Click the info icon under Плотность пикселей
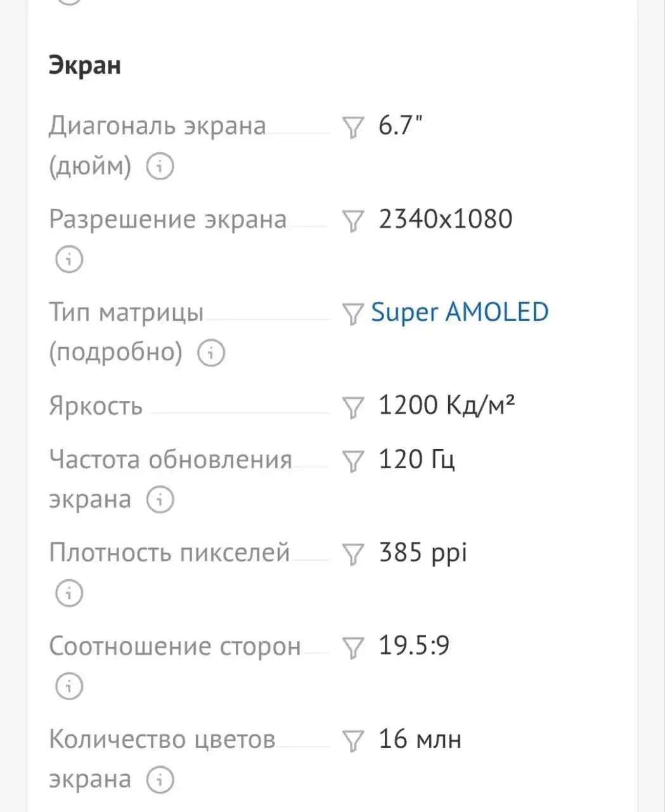Image resolution: width=665 pixels, height=812 pixels. pos(70,593)
